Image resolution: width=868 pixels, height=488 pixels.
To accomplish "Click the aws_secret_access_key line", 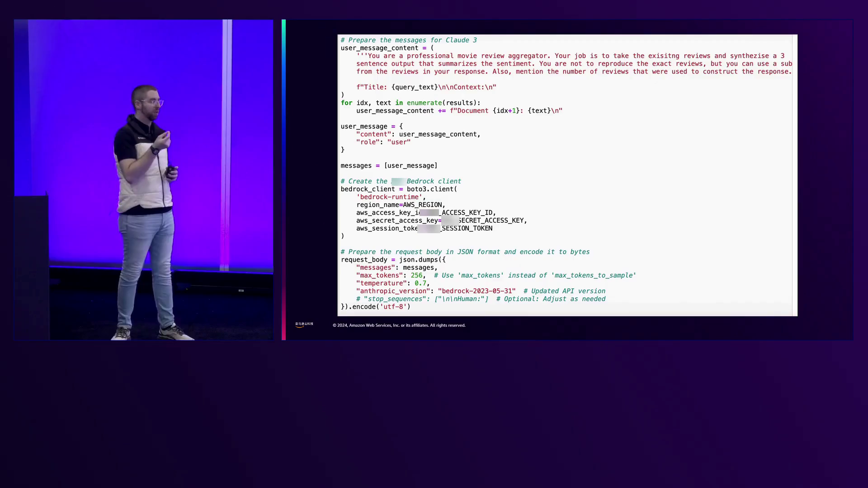I will pos(441,221).
